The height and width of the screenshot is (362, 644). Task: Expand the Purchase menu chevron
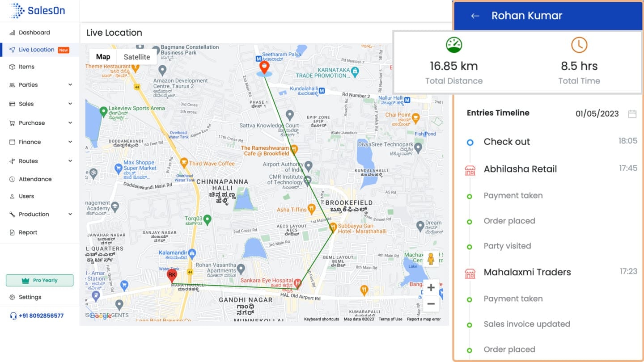coord(70,123)
